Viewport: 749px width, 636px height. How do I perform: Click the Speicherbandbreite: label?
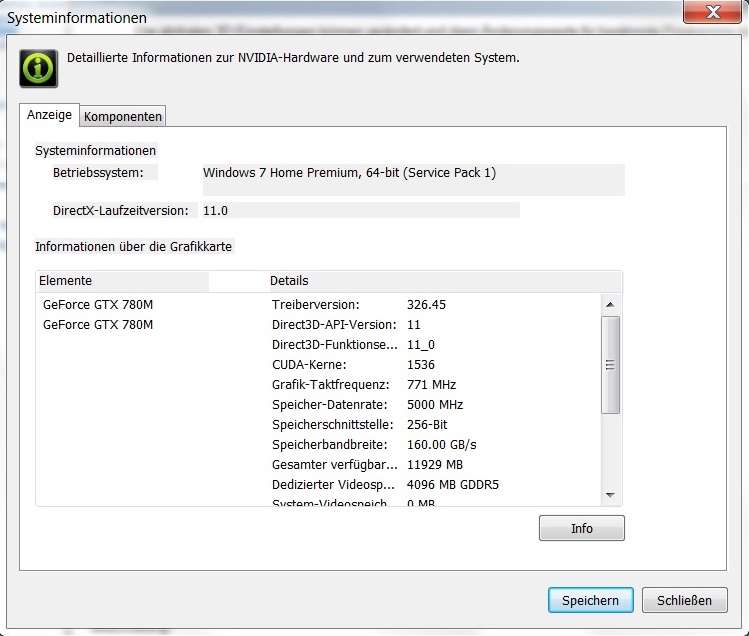click(x=330, y=445)
